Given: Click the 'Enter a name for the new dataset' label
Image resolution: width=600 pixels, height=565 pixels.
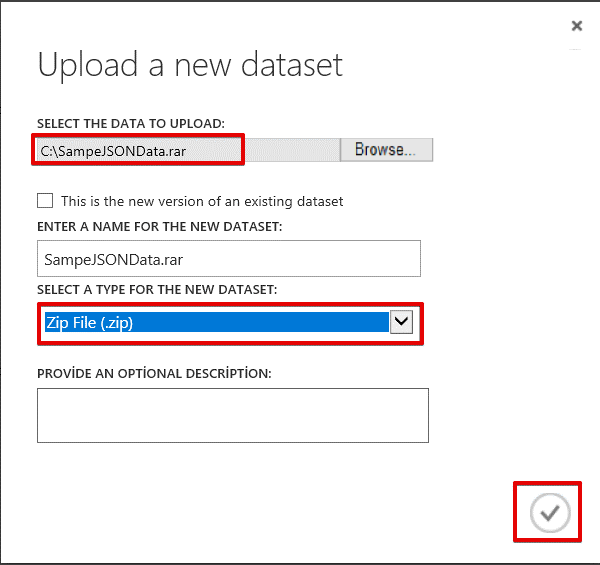Looking at the screenshot, I should [159, 227].
